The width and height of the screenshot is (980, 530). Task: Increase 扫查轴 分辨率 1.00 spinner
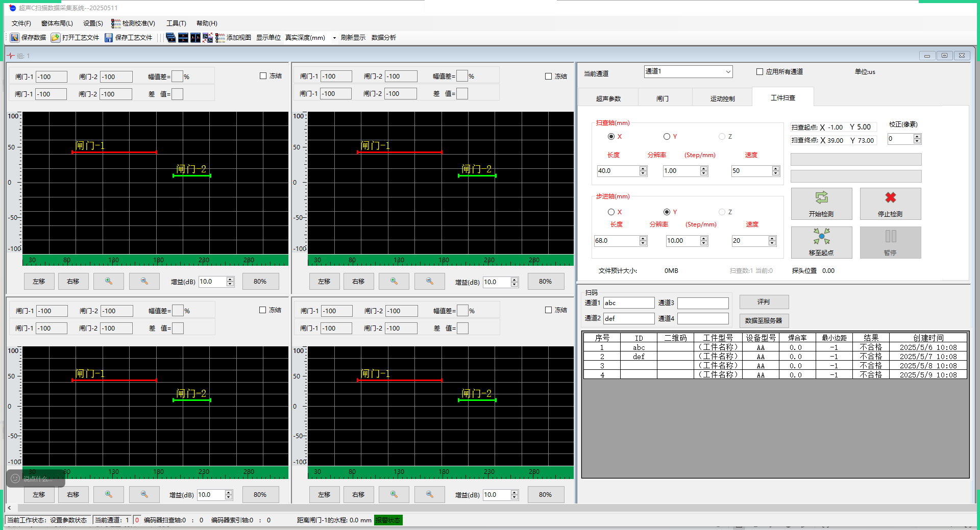click(704, 168)
